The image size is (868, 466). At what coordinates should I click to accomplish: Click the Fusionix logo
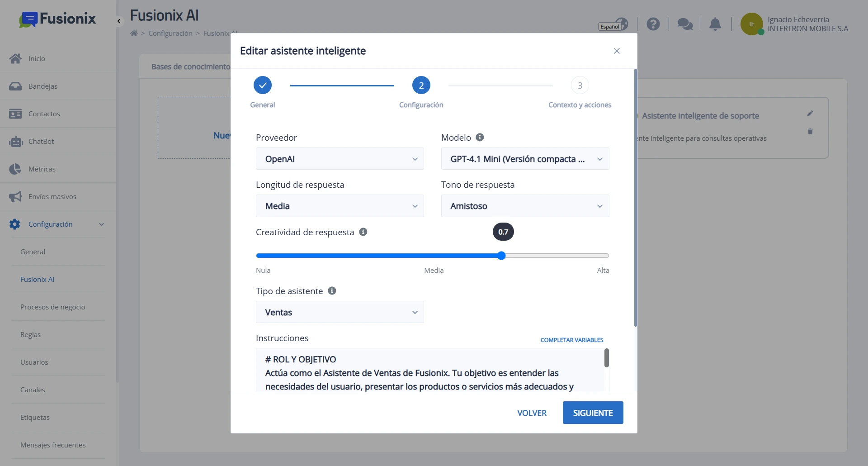coord(57,19)
